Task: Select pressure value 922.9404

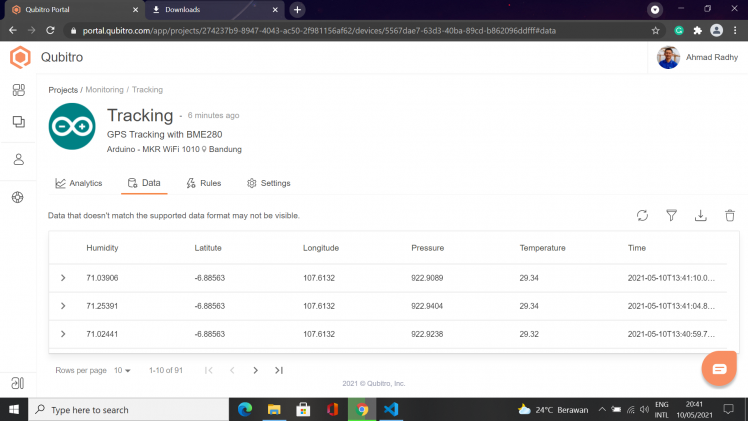Action: tap(427, 306)
